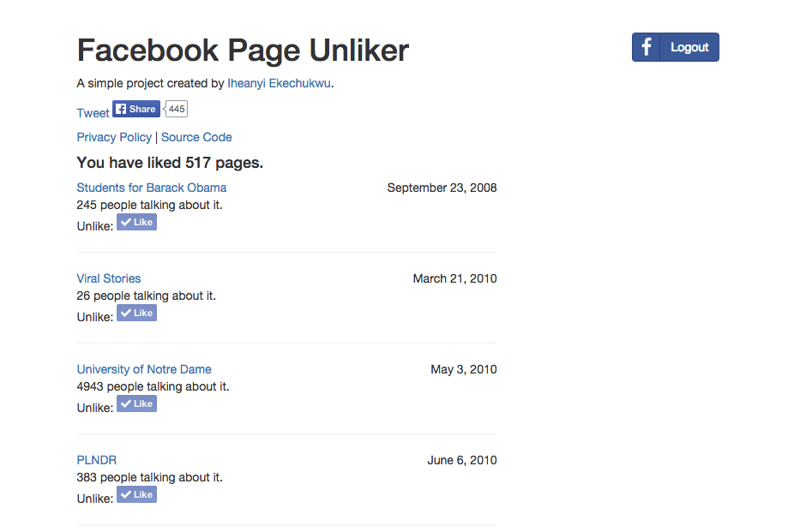Click the Facebook Share button
Screen dimensions: 788x532
(136, 109)
